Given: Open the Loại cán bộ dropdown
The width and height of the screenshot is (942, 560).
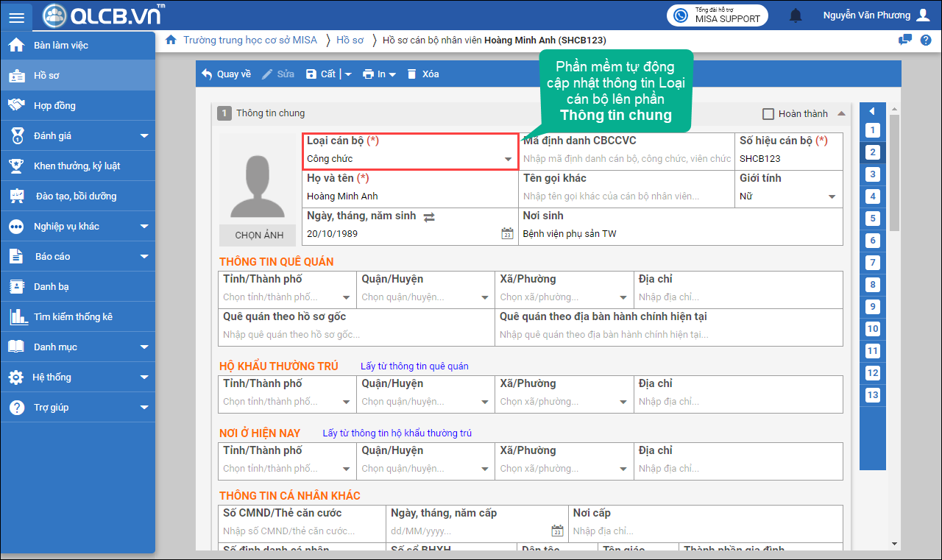Looking at the screenshot, I should [508, 159].
